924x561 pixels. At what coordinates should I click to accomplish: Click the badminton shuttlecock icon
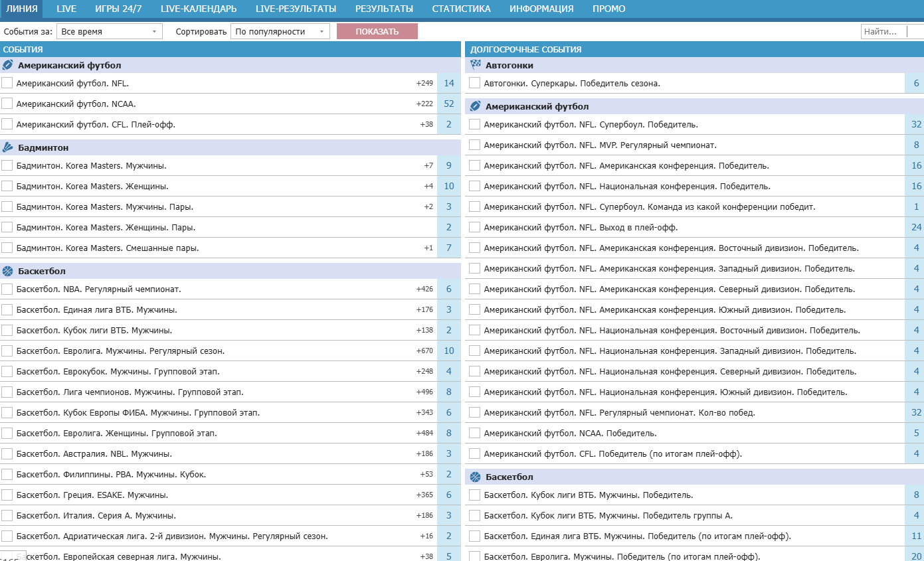8,147
